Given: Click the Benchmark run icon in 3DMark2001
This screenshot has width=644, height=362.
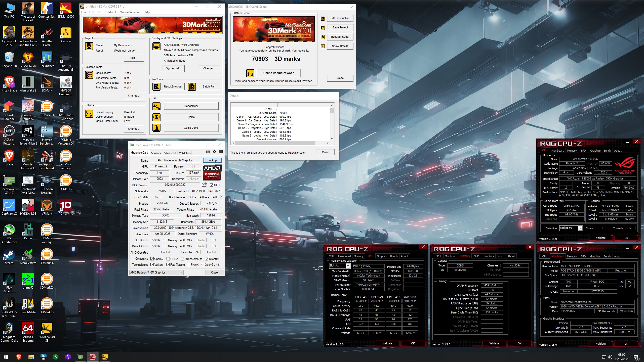Looking at the screenshot, I should (x=156, y=106).
